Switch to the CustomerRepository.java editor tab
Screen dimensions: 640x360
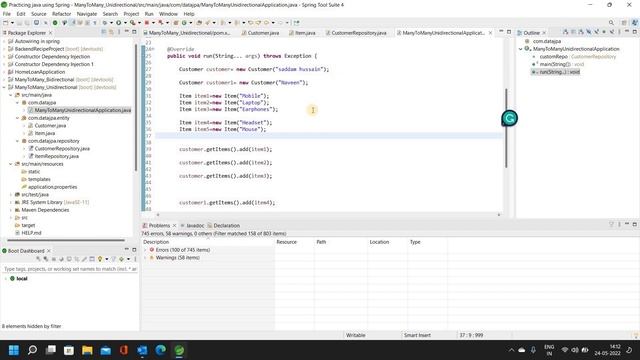(356, 33)
